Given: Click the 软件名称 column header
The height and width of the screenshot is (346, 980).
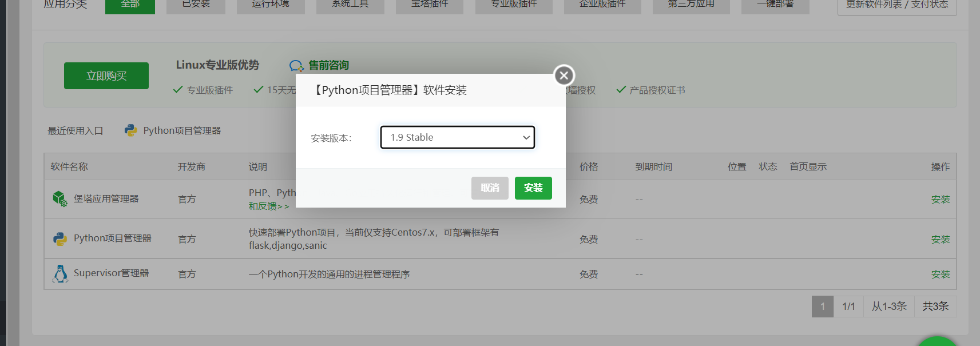Looking at the screenshot, I should [69, 166].
